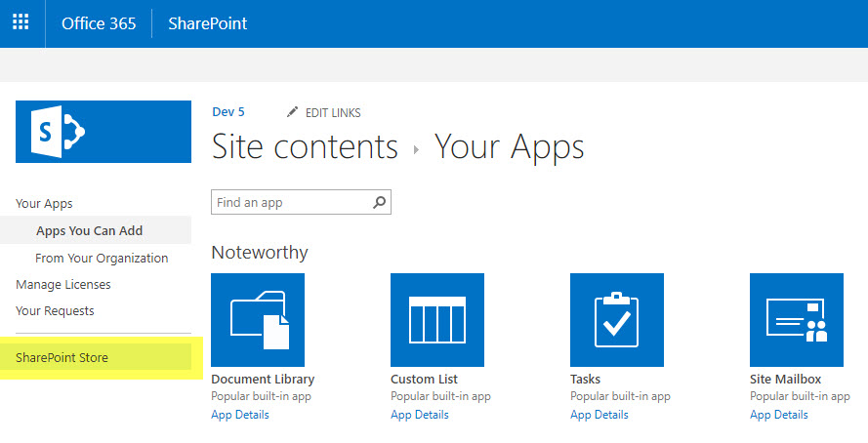Go to SharePoint from the header
Screen dimensions: 868x443
208,23
